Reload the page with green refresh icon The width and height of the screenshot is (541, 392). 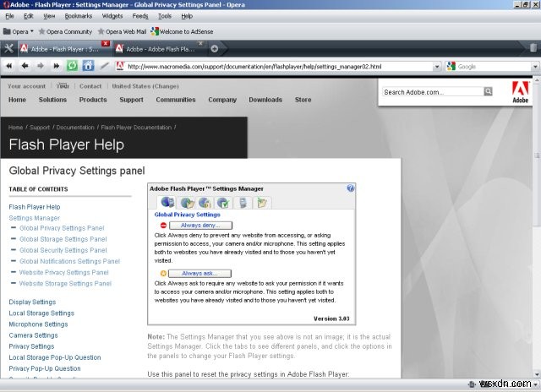click(72, 66)
